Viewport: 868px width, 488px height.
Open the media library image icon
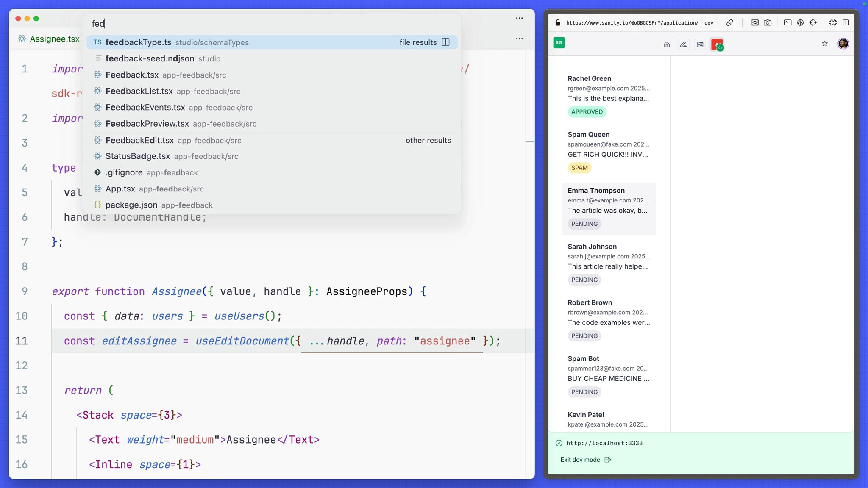coord(700,44)
